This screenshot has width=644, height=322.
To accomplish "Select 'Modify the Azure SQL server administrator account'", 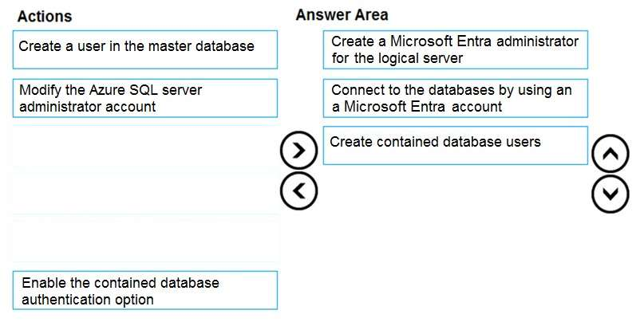I will (x=145, y=98).
